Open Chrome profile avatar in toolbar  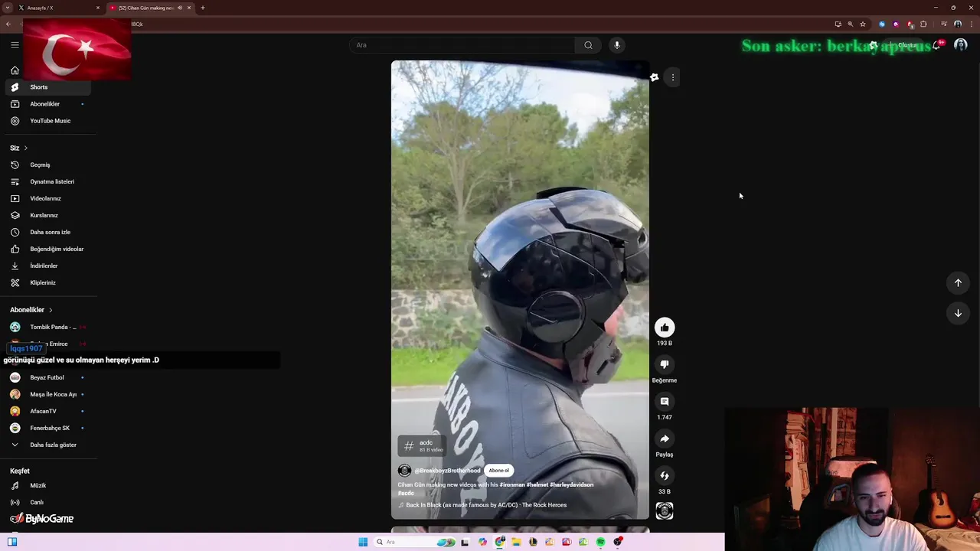coord(957,24)
